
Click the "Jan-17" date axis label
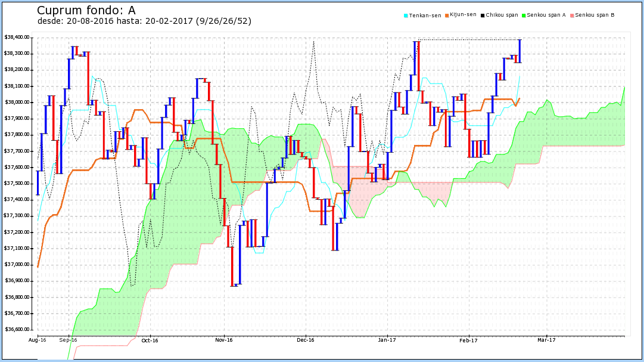[387, 340]
